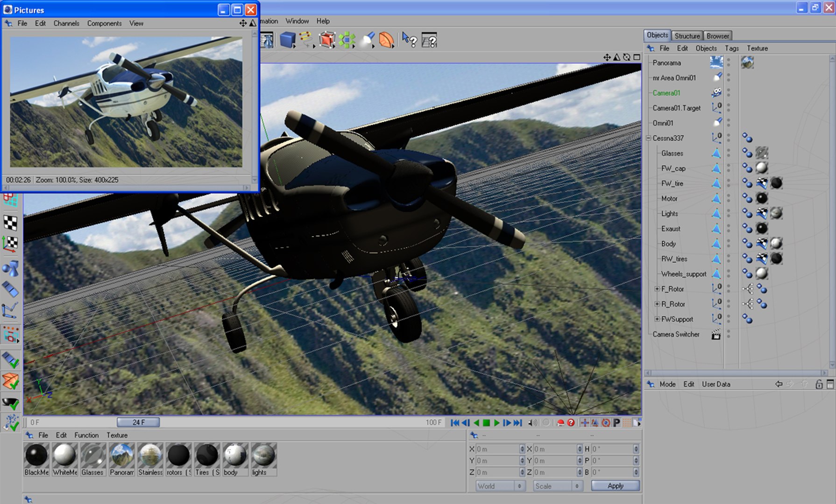Stop animation playback
The width and height of the screenshot is (836, 504).
[x=486, y=423]
